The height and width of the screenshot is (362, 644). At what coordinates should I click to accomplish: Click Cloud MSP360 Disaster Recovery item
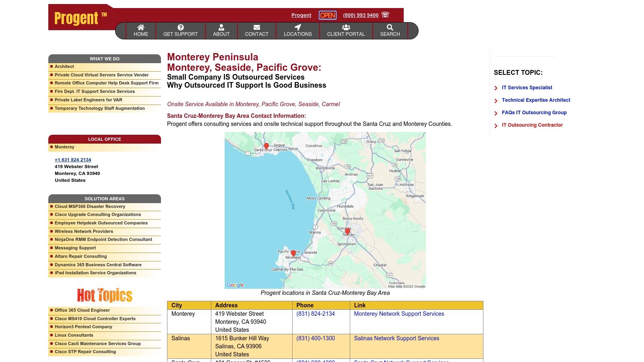tap(90, 206)
